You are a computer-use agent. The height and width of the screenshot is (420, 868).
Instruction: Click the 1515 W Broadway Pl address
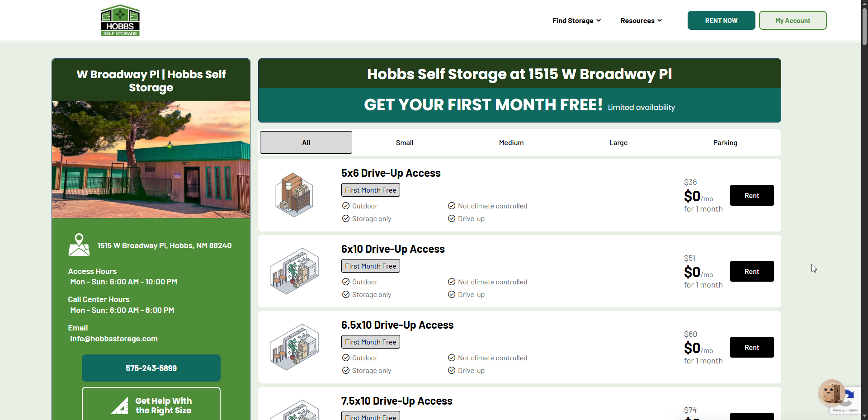click(165, 245)
